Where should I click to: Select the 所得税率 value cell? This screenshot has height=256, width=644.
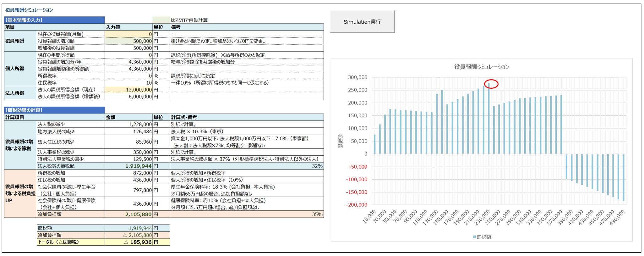pyautogui.click(x=129, y=76)
